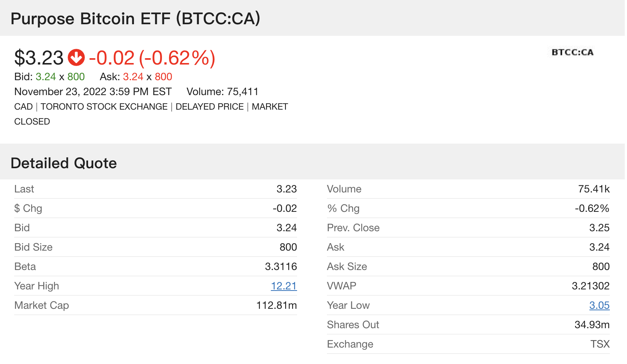Viewport: 627px width, 364px height.
Task: Click the Prev. Close value 3.25
Action: coord(599,228)
